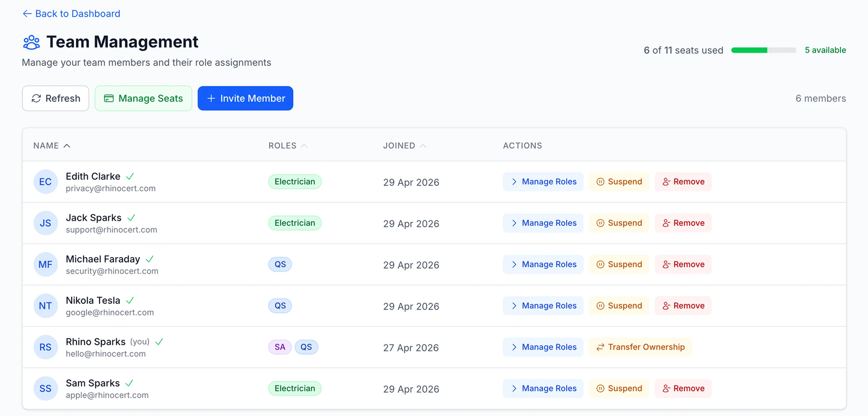Image resolution: width=868 pixels, height=416 pixels.
Task: Click Edith Clarke's Electrician role badge
Action: point(295,182)
